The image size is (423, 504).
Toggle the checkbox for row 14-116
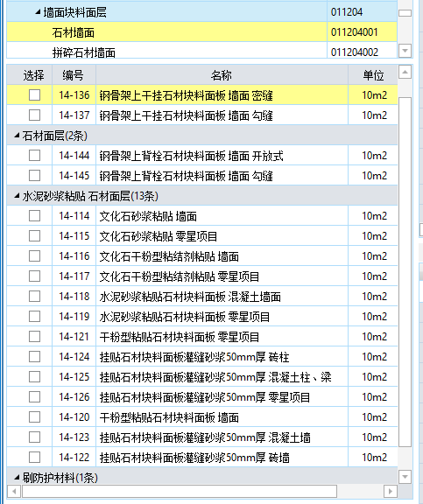[x=34, y=256]
